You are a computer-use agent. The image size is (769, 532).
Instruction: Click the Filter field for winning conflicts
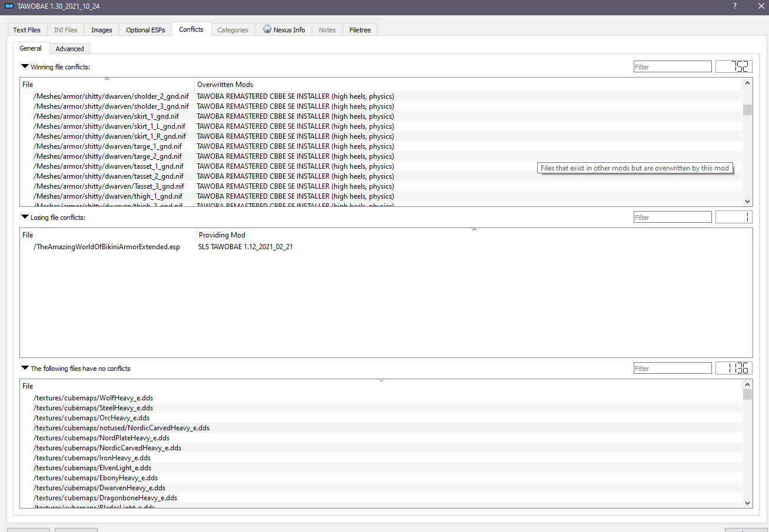pyautogui.click(x=672, y=66)
